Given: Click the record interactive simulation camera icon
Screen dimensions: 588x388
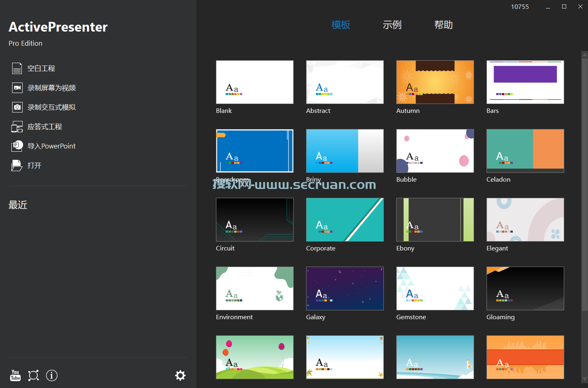Looking at the screenshot, I should pyautogui.click(x=17, y=107).
